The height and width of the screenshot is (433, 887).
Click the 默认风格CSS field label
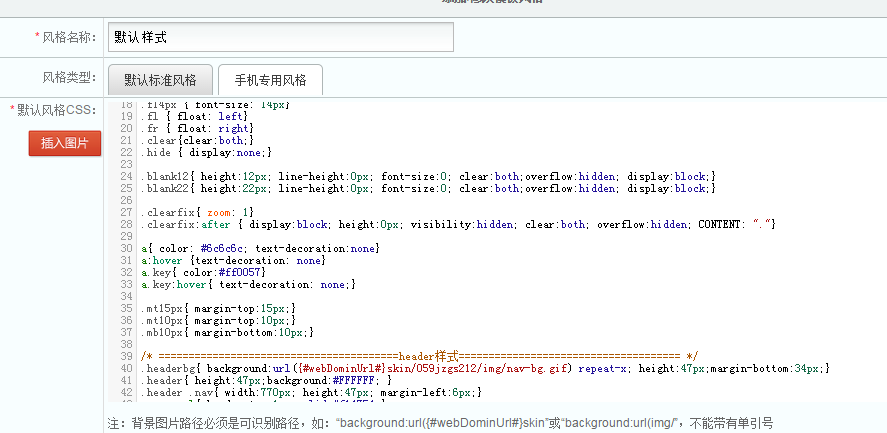click(55, 109)
